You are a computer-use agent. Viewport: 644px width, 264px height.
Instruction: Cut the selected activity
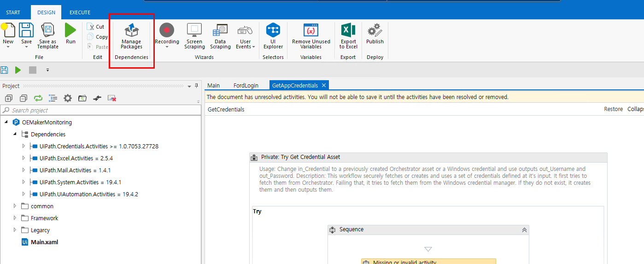(96, 27)
